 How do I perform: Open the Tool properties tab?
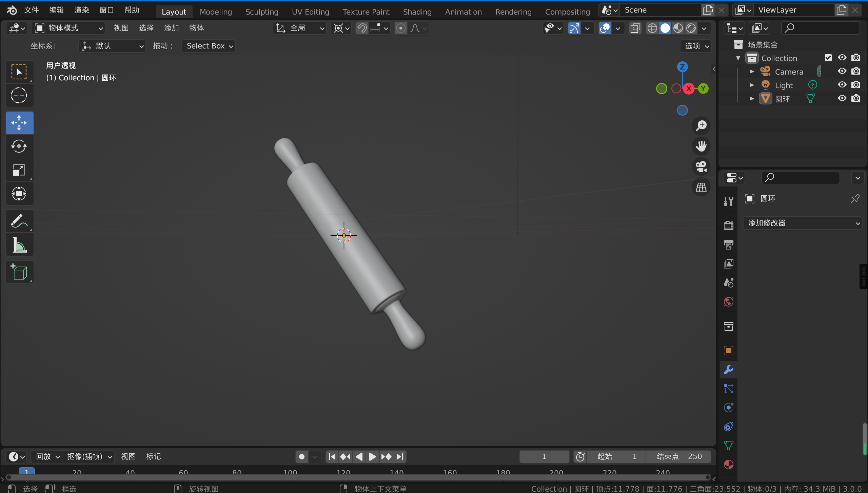[728, 201]
